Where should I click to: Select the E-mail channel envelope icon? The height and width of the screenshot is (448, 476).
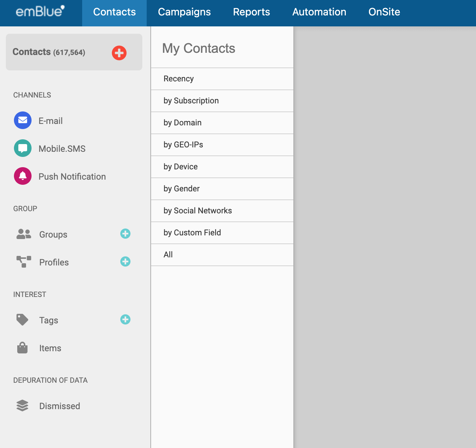click(23, 120)
